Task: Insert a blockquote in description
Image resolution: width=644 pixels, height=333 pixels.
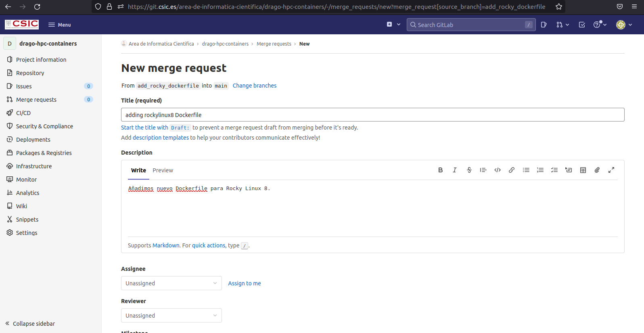Action: click(x=483, y=170)
